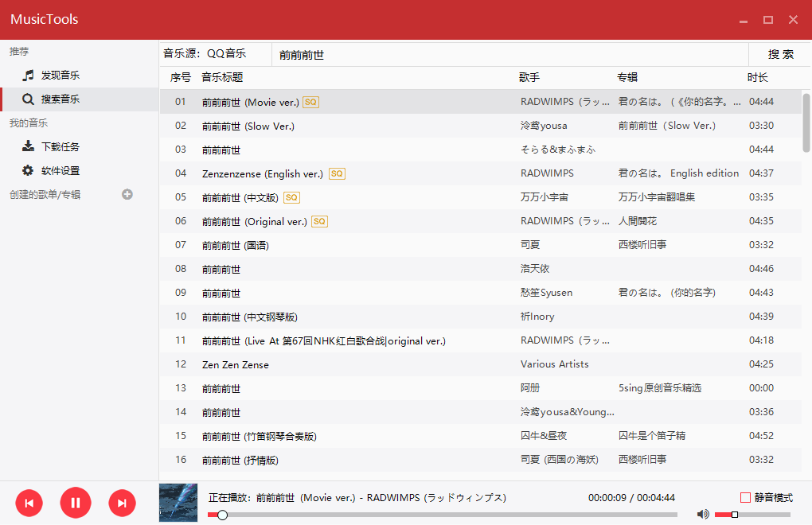Click album 人間開花
Image resolution: width=812 pixels, height=525 pixels.
[638, 221]
